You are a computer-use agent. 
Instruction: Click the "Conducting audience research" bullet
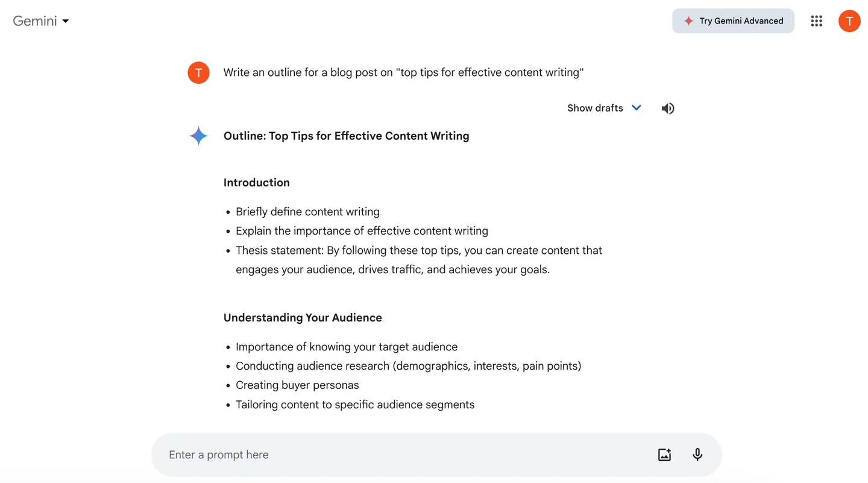(x=408, y=366)
